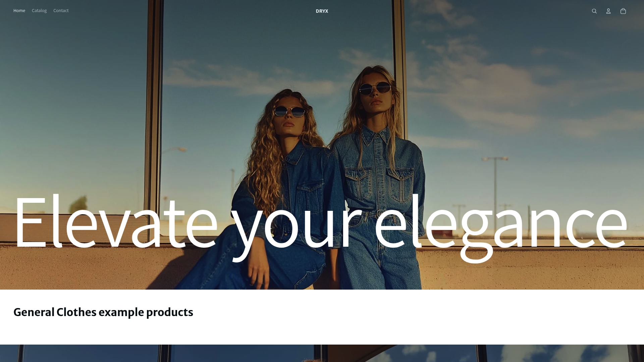Go to the Home menu item
The width and height of the screenshot is (644, 362).
(19, 11)
